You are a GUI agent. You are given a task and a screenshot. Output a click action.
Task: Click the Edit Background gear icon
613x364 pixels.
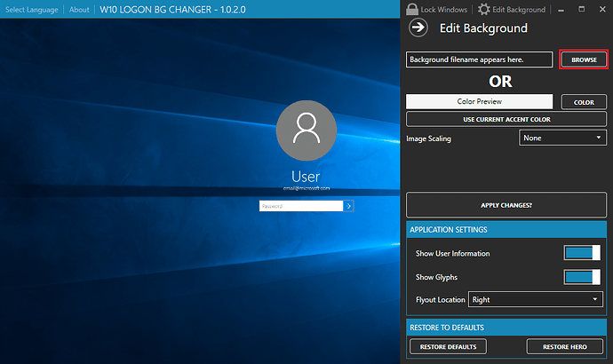tap(484, 9)
